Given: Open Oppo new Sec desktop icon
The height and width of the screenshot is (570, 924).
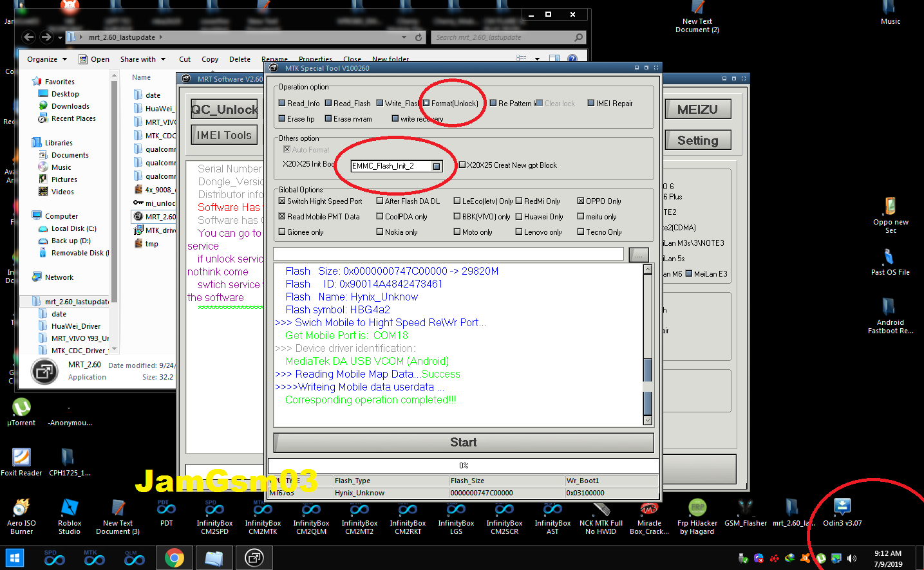Looking at the screenshot, I should point(891,215).
